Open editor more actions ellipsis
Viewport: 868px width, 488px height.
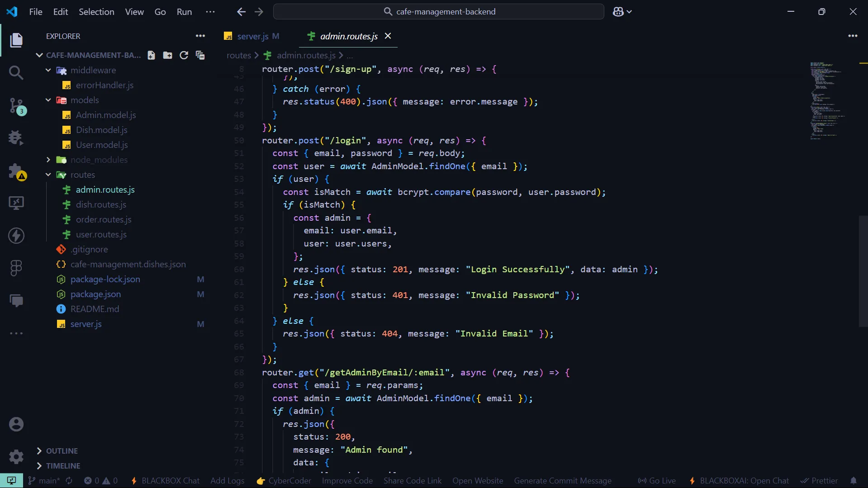pos(853,36)
